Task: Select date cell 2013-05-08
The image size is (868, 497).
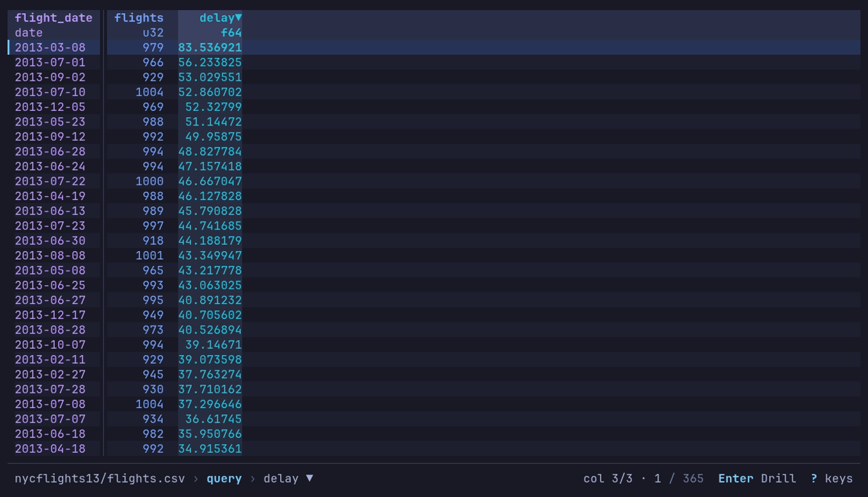Action: pyautogui.click(x=50, y=271)
